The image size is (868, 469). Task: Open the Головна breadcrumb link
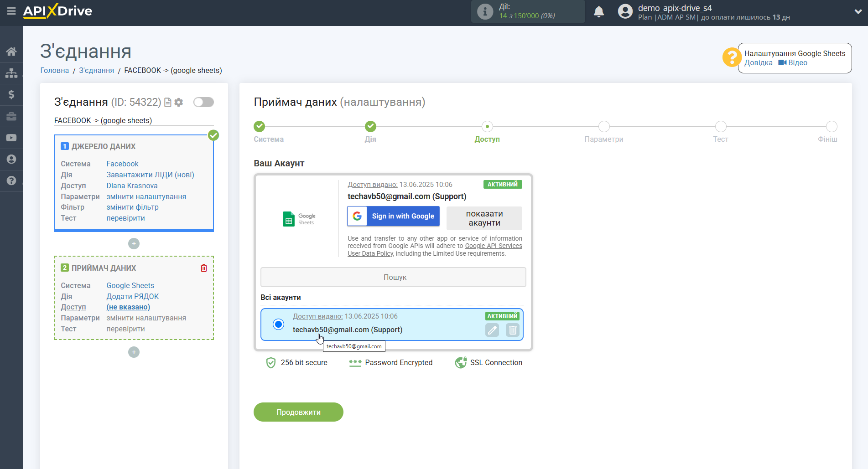tap(54, 70)
